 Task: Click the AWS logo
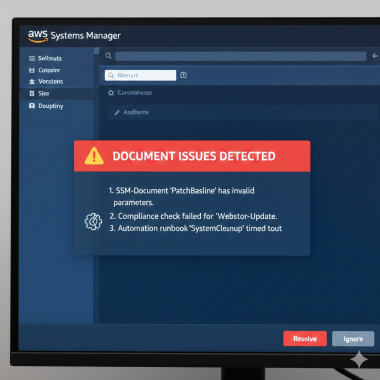[38, 36]
